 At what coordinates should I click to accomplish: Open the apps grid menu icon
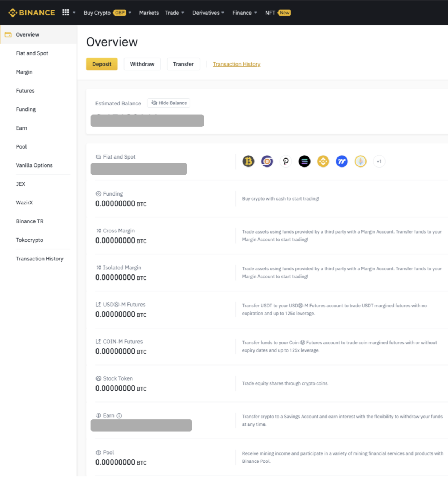pyautogui.click(x=66, y=13)
